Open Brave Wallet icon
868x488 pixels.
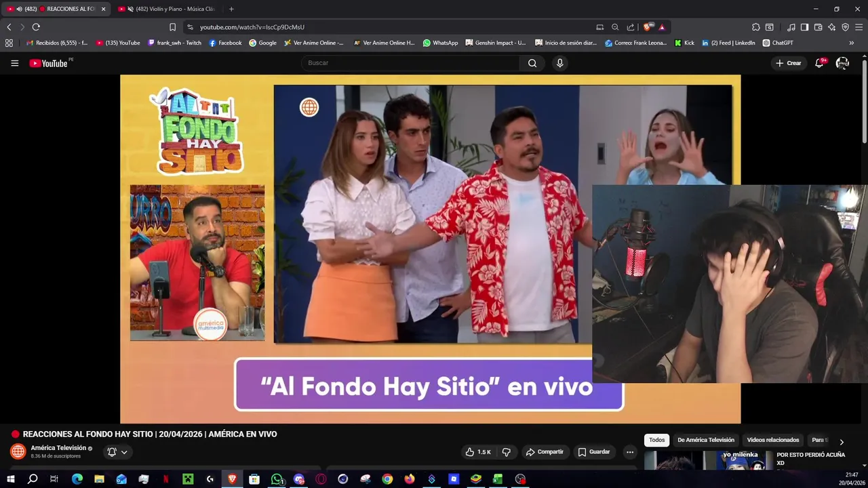point(818,27)
